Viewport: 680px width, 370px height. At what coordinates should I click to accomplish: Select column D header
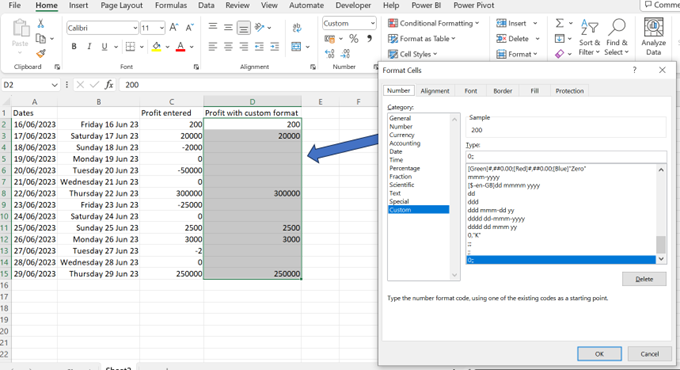click(x=252, y=102)
